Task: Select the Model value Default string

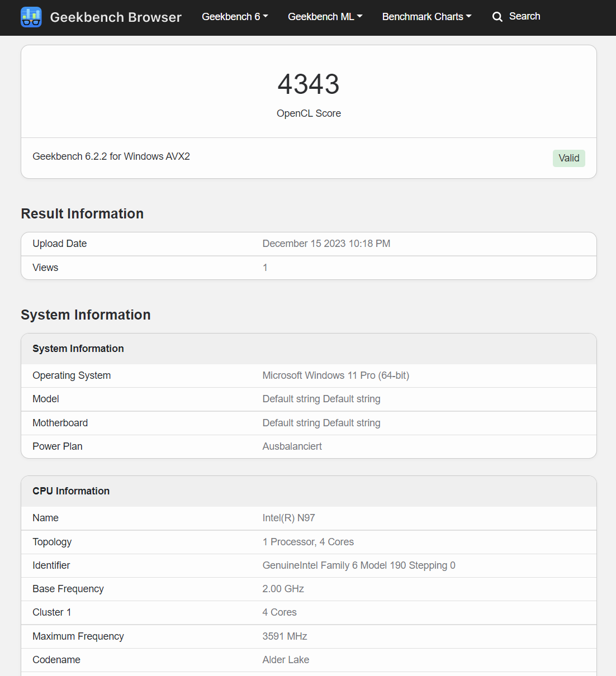Action: [x=321, y=399]
